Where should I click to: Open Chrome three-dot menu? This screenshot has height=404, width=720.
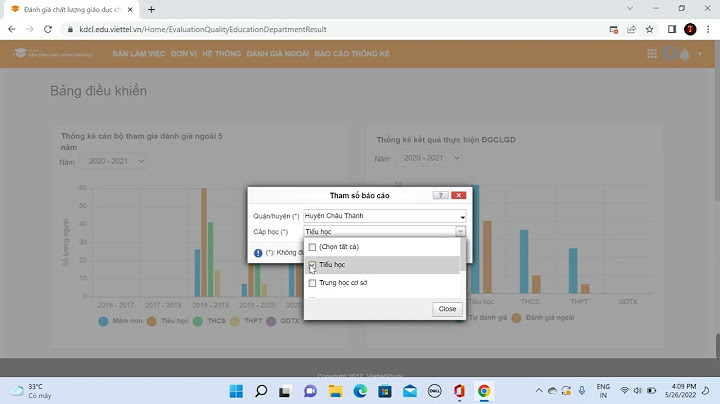[708, 29]
